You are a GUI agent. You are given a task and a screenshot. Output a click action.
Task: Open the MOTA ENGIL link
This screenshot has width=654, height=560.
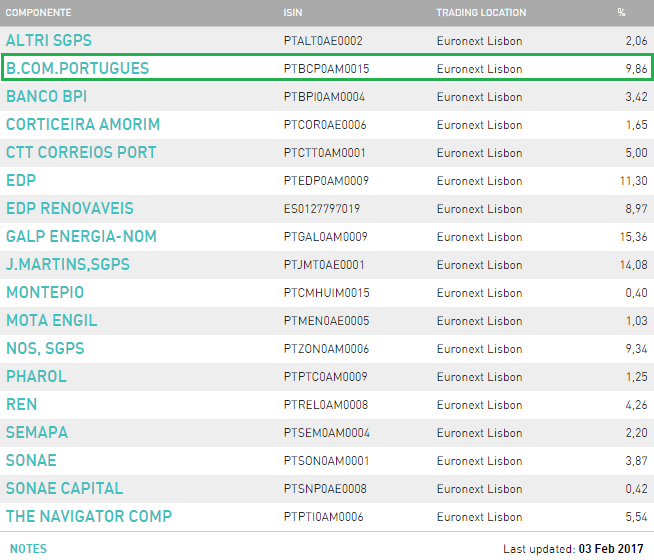click(x=52, y=320)
